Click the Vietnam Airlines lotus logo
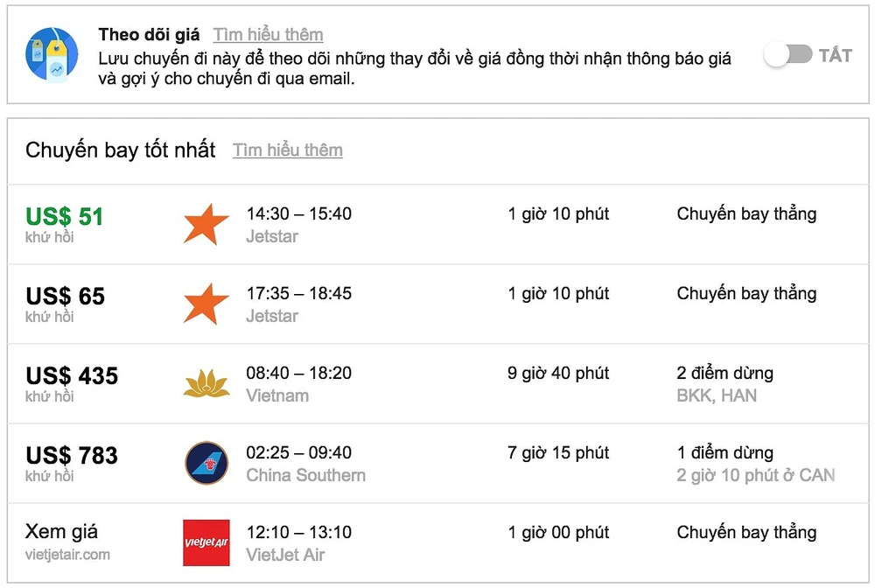This screenshot has width=875, height=588. coord(206,384)
